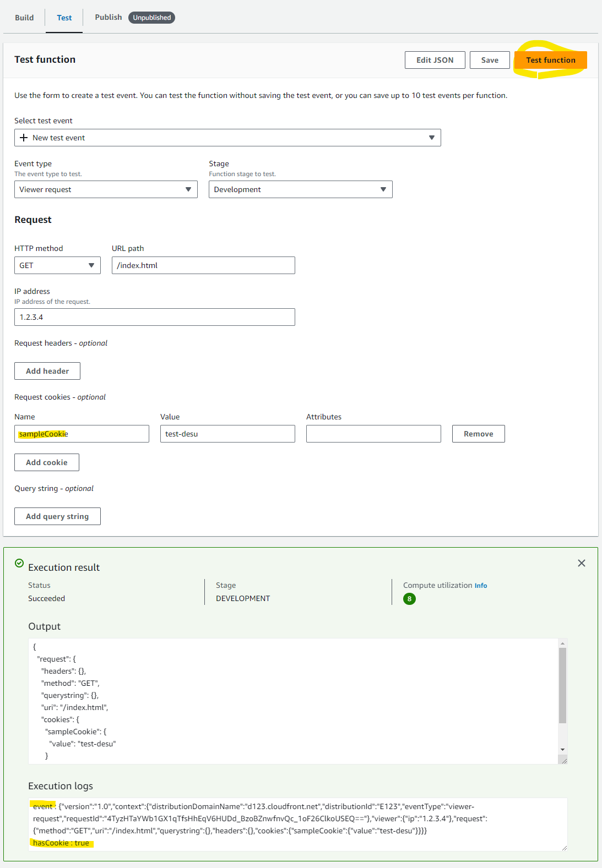Click the Unpublished status badge

pos(151,18)
